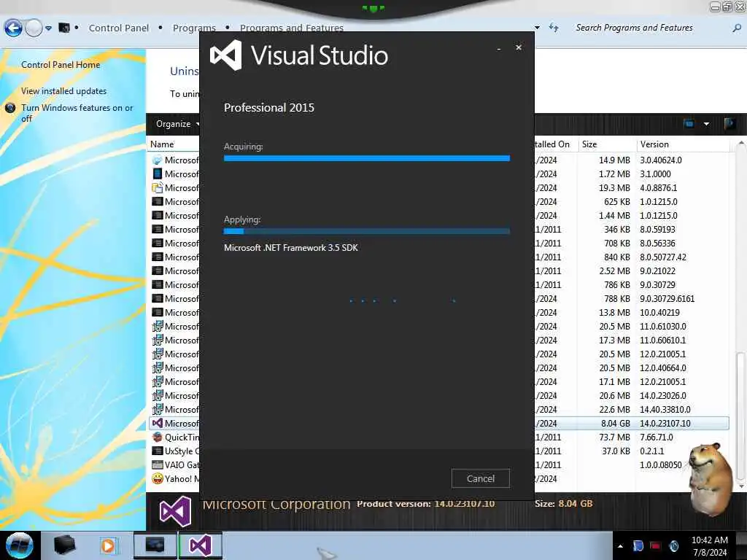Viewport: 747px width, 560px height.
Task: Click version 14.0.23107.10 cell
Action: pyautogui.click(x=665, y=424)
